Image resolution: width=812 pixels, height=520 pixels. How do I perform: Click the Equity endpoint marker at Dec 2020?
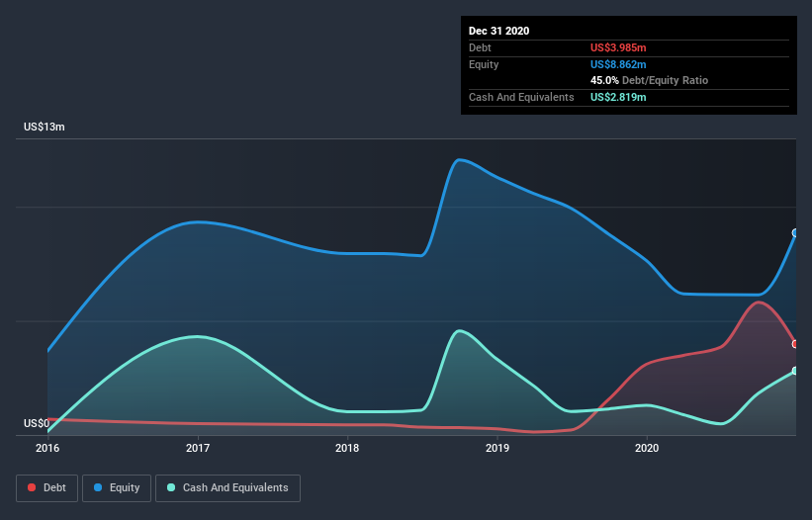795,233
